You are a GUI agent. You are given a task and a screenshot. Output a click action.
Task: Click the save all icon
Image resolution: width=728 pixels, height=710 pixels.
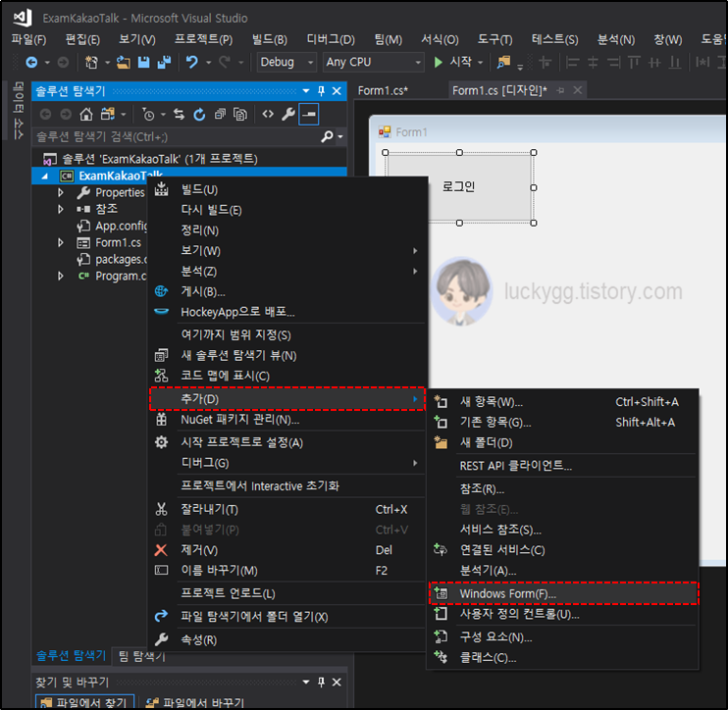point(164,62)
